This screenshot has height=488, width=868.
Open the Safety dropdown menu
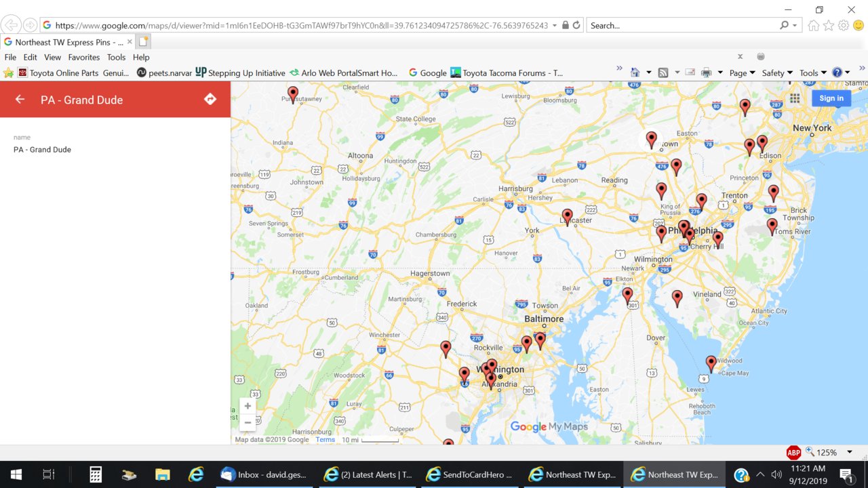(x=777, y=73)
